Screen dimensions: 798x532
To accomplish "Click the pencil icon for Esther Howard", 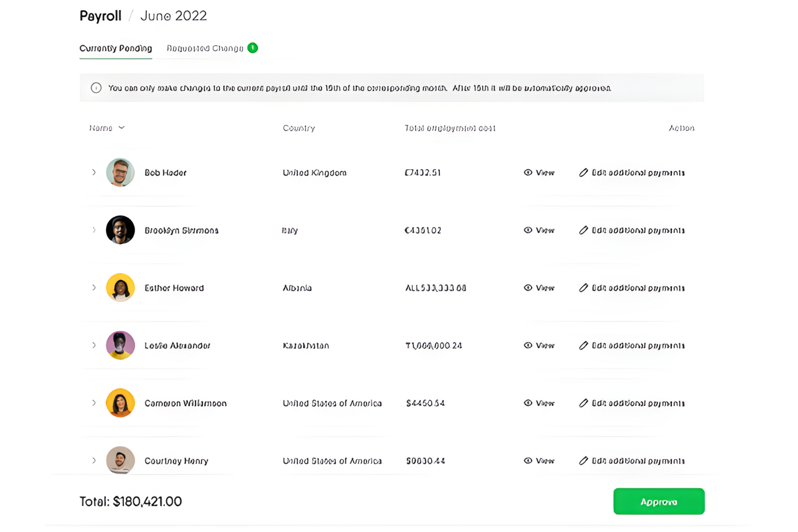I will 583,288.
